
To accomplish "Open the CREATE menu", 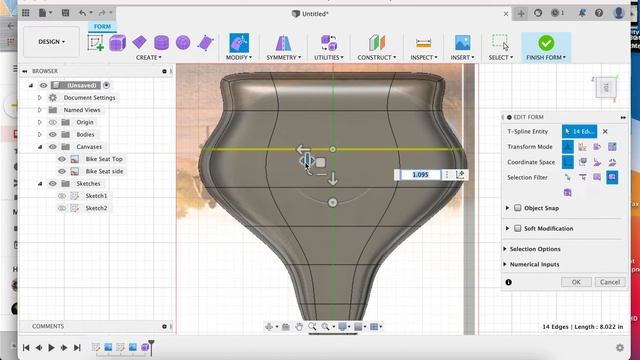I will (x=149, y=58).
